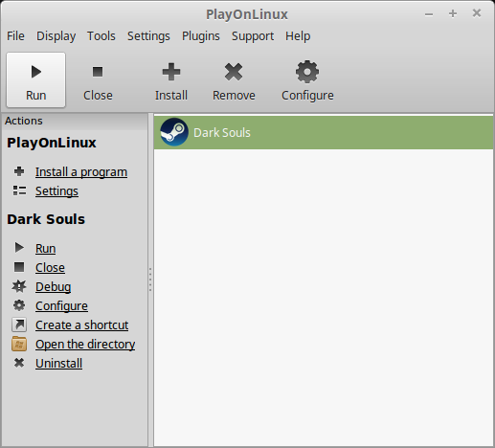
Task: Click the Uninstall link
Action: pyautogui.click(x=58, y=363)
